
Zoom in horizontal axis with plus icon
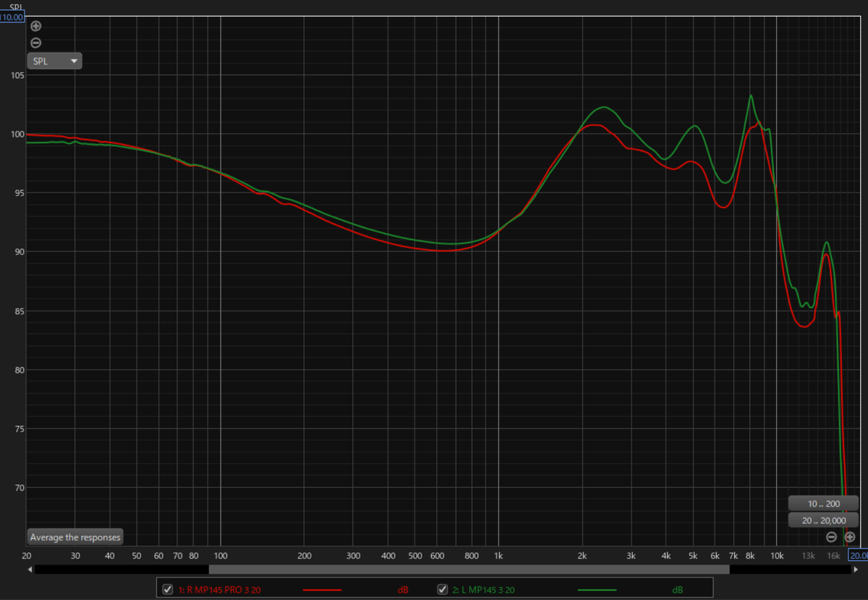tap(850, 537)
